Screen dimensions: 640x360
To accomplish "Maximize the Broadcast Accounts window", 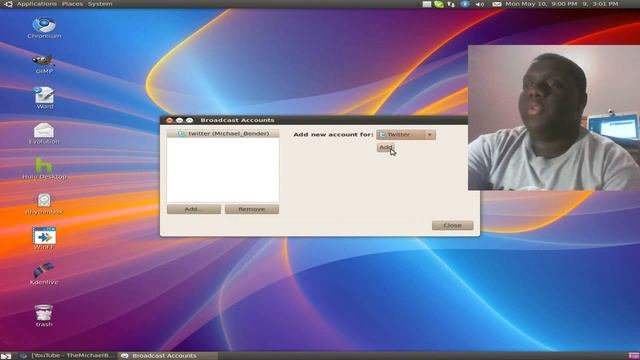I will pyautogui.click(x=189, y=120).
